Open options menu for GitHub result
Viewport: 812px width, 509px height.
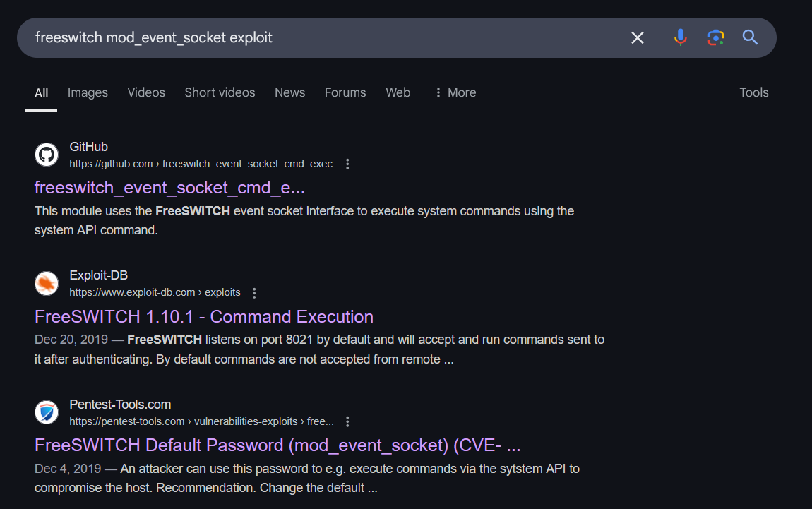(347, 164)
